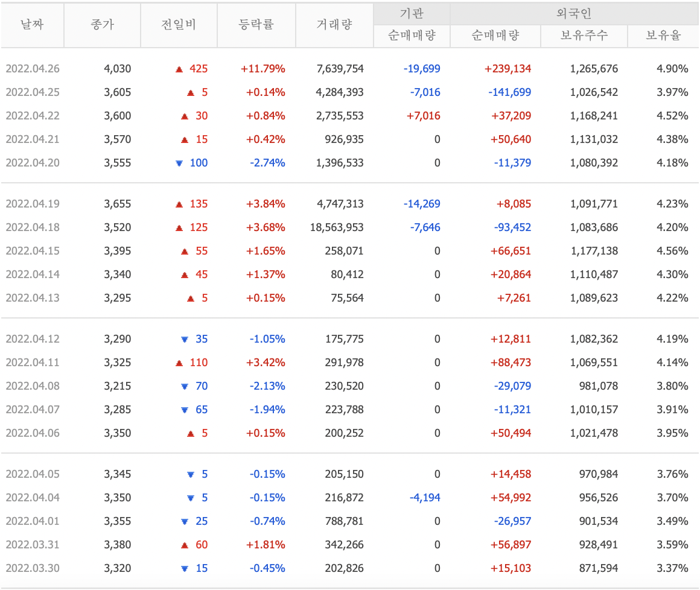Click foreign net value +239,134
Viewport: 700px width, 590px height.
[507, 69]
